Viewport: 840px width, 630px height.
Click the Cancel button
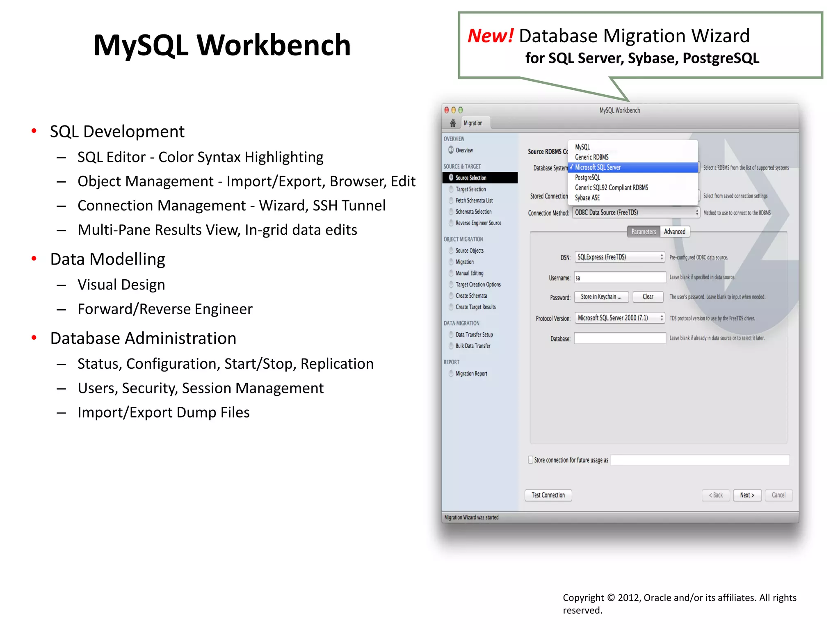[778, 495]
